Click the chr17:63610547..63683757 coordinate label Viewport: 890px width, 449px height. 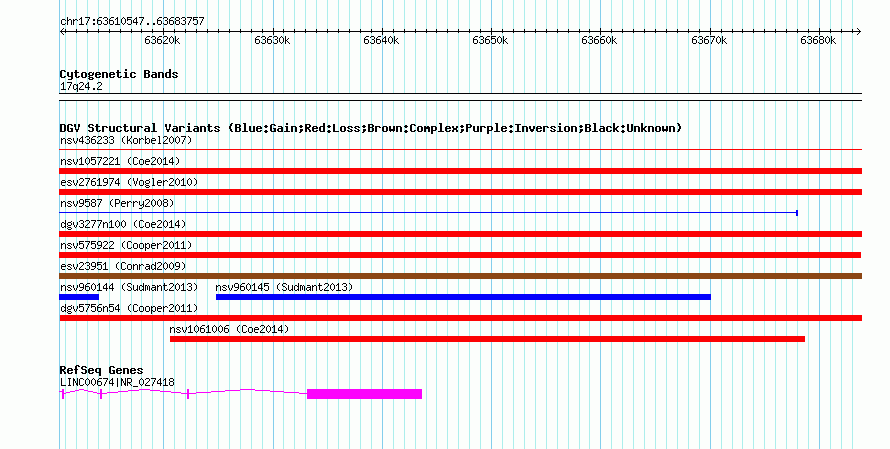pyautogui.click(x=132, y=22)
